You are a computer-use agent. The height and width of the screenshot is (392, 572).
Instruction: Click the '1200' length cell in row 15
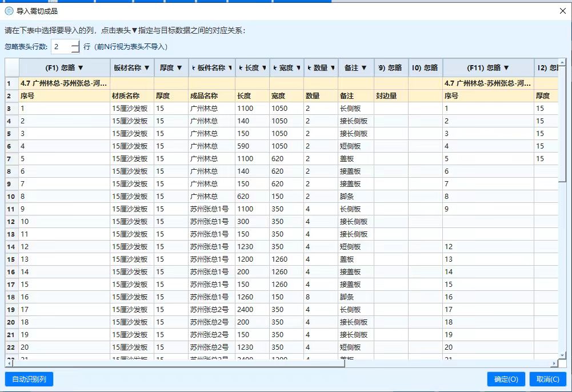(253, 259)
